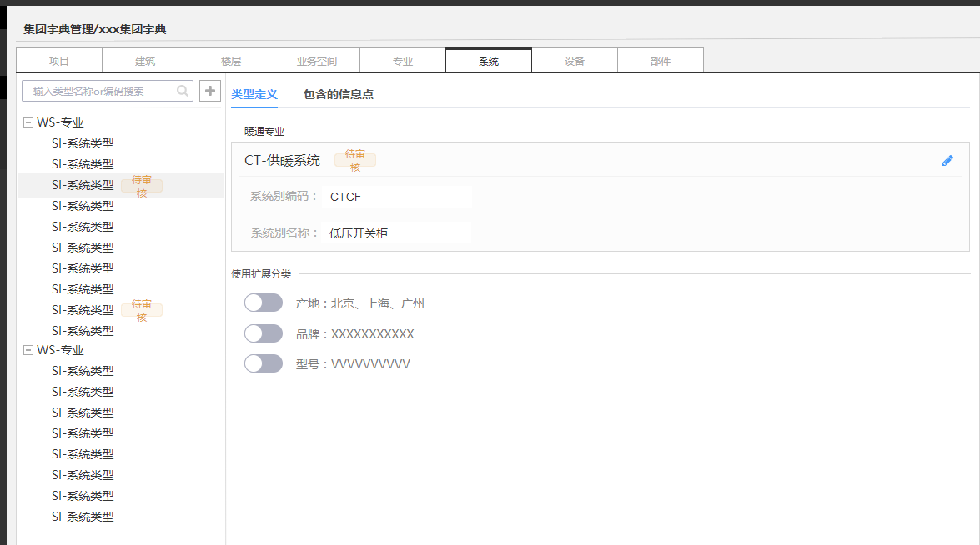Select the 部件 tab

click(x=661, y=61)
